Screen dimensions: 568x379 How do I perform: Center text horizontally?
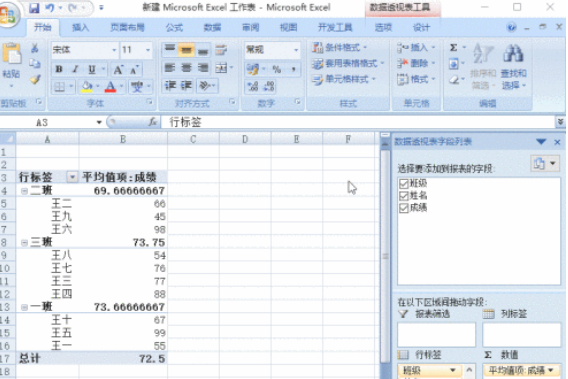(x=186, y=68)
